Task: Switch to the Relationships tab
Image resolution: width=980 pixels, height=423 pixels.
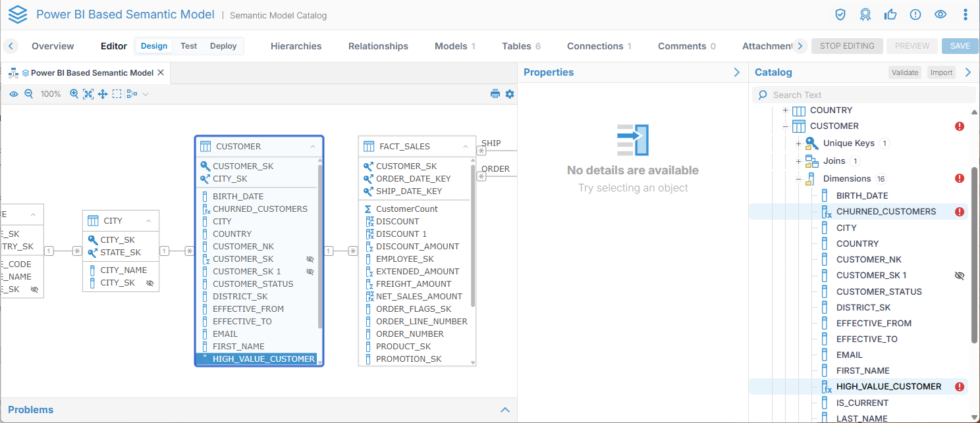Action: [378, 46]
